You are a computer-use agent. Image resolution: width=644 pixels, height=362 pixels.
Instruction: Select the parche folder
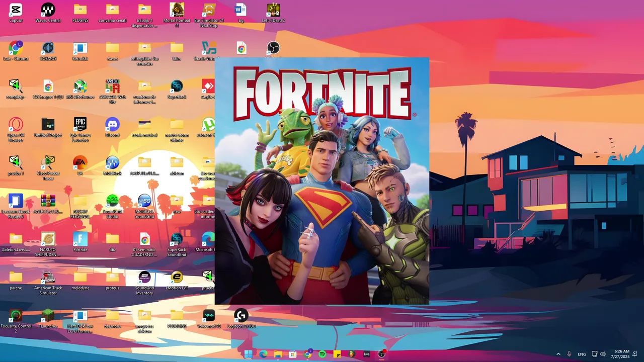click(x=16, y=281)
